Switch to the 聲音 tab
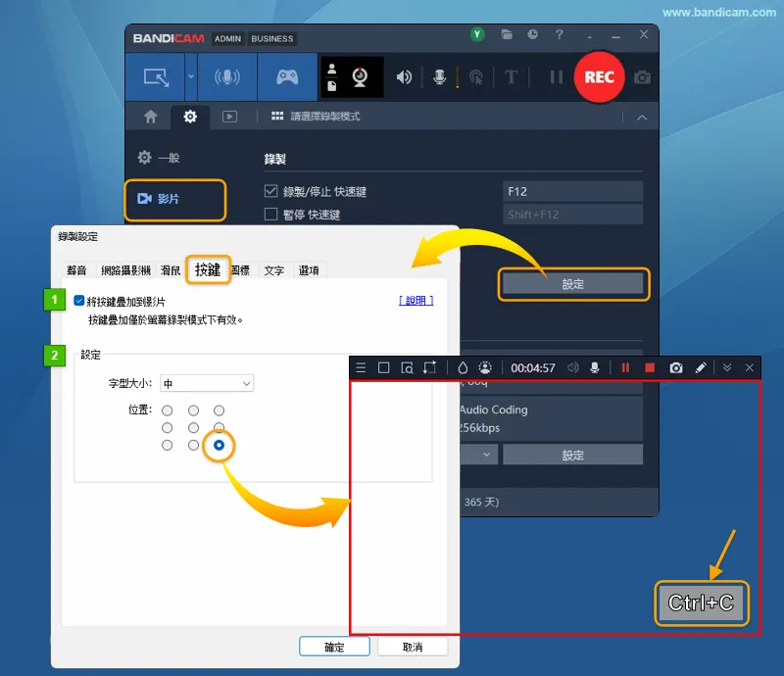 [76, 270]
